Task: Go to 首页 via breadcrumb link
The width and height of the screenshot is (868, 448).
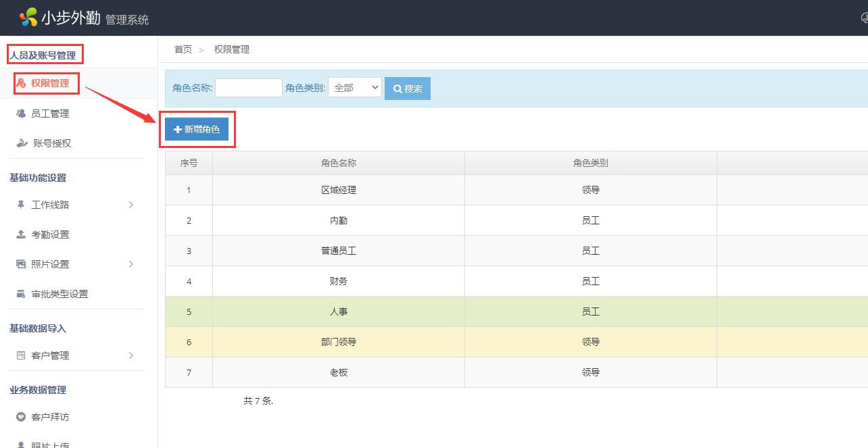Action: click(x=183, y=49)
